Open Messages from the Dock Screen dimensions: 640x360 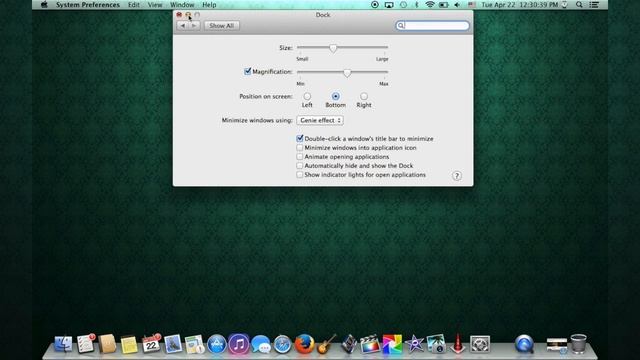pos(261,344)
